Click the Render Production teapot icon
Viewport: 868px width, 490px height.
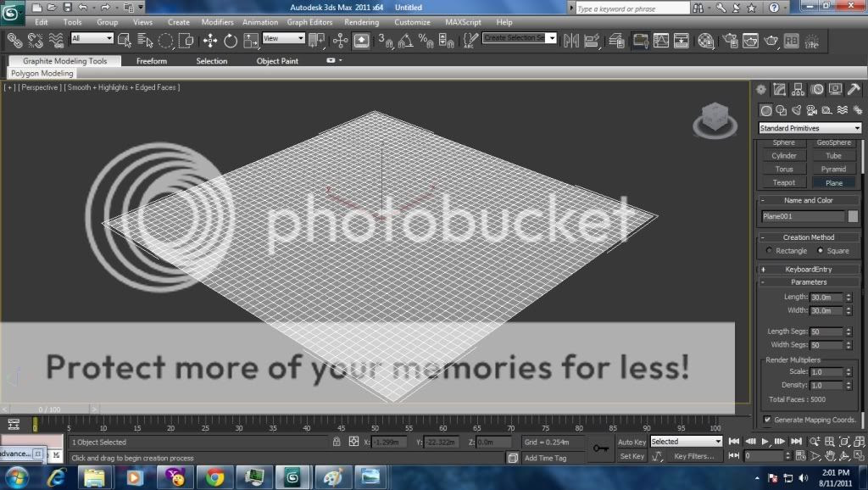771,41
